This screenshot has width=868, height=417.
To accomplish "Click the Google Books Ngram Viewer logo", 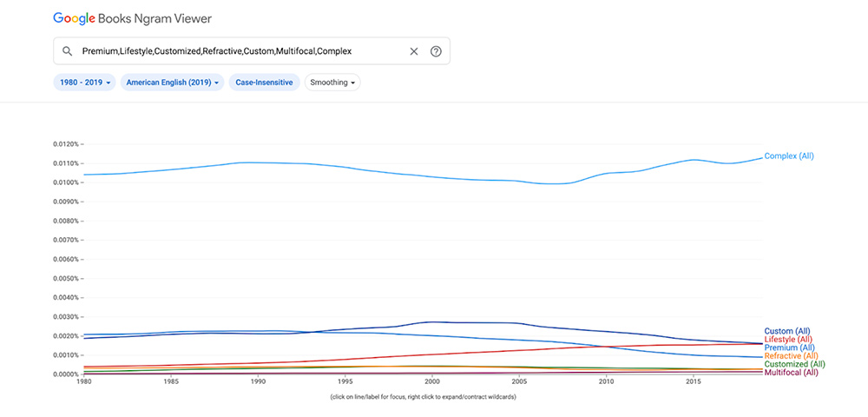I will (x=132, y=18).
